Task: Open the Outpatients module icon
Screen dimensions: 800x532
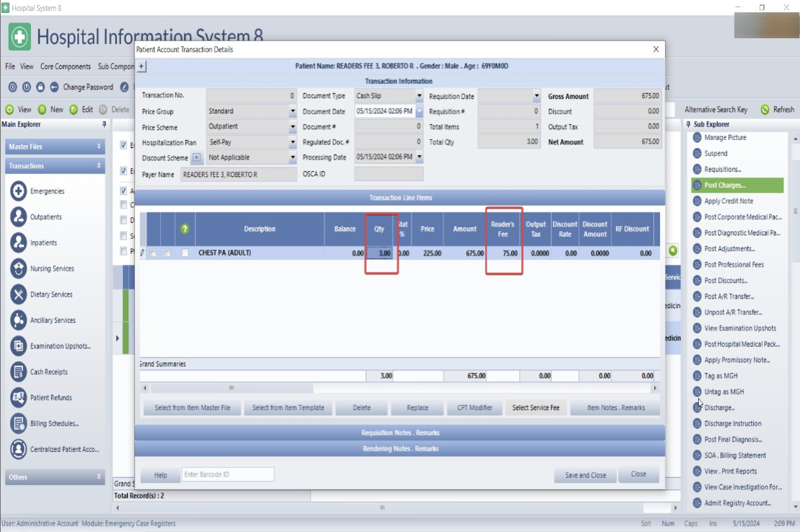Action: tap(19, 217)
